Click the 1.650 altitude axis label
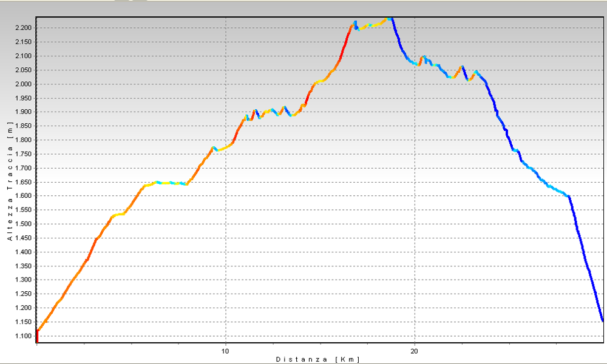 24,182
